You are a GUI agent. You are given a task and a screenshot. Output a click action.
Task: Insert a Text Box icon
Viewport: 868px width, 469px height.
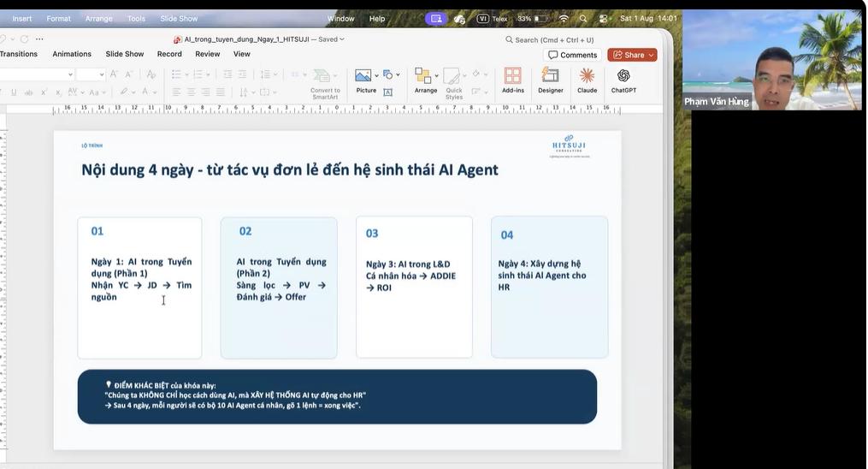(x=388, y=92)
